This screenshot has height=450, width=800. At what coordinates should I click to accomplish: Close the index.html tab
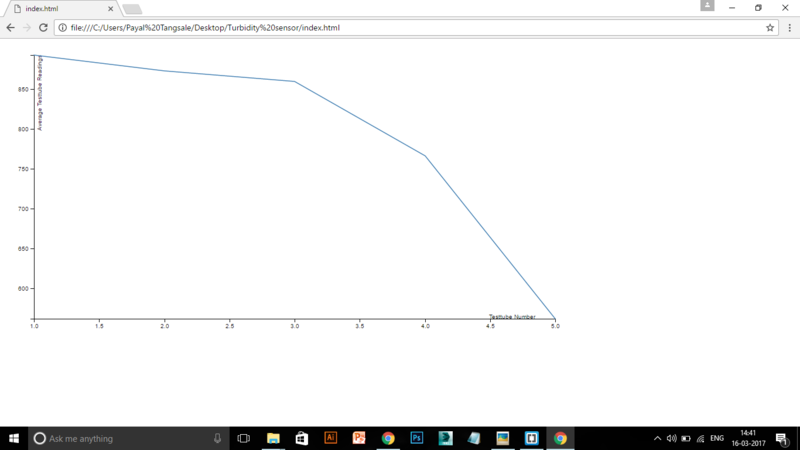pos(111,8)
